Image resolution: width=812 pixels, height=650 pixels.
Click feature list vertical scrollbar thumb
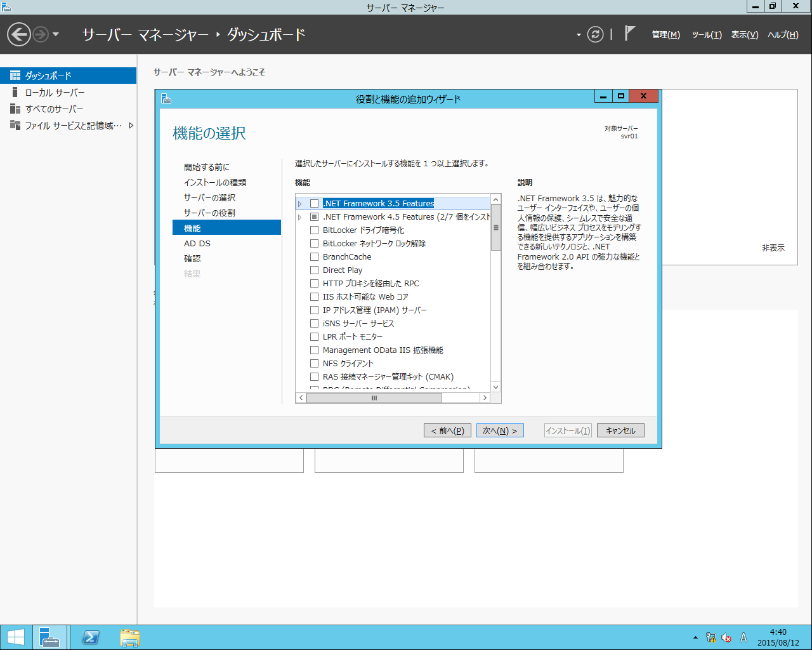pos(496,227)
